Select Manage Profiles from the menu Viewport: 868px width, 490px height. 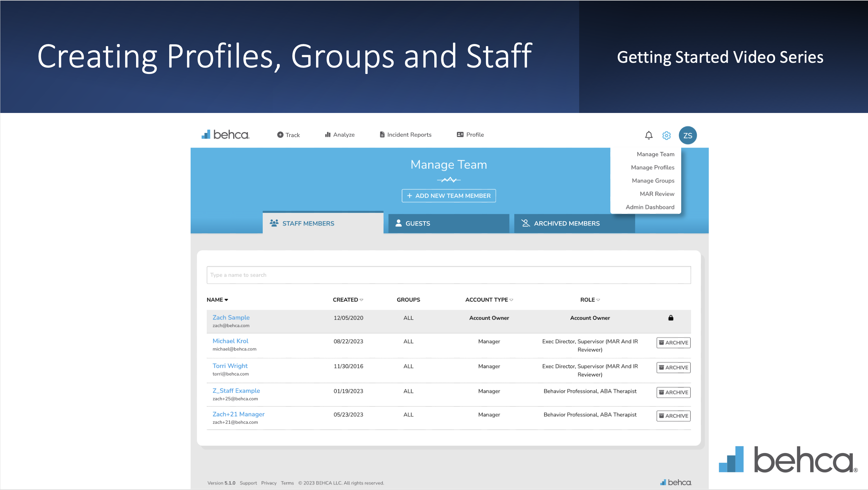[652, 167]
